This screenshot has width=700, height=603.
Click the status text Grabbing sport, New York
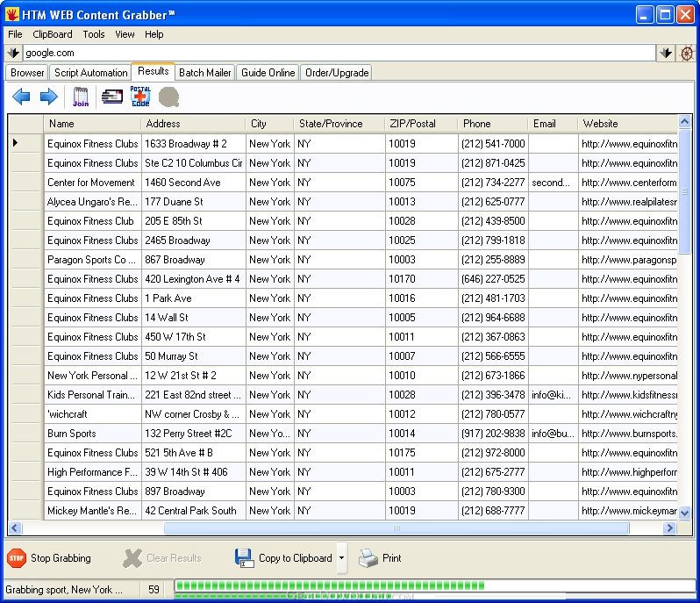64,590
